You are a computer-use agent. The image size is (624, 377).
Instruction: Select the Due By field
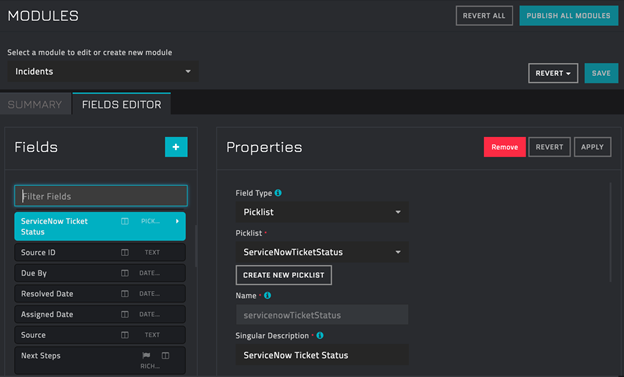[x=100, y=273]
